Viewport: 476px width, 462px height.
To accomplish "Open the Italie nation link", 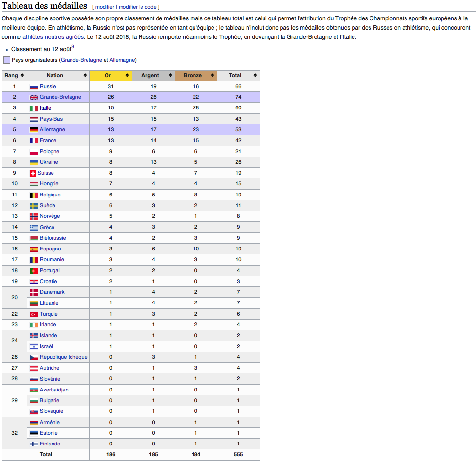I will (46, 108).
